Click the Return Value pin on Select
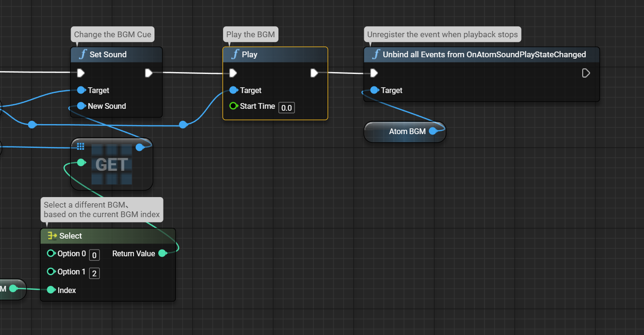The image size is (644, 335). (x=162, y=253)
